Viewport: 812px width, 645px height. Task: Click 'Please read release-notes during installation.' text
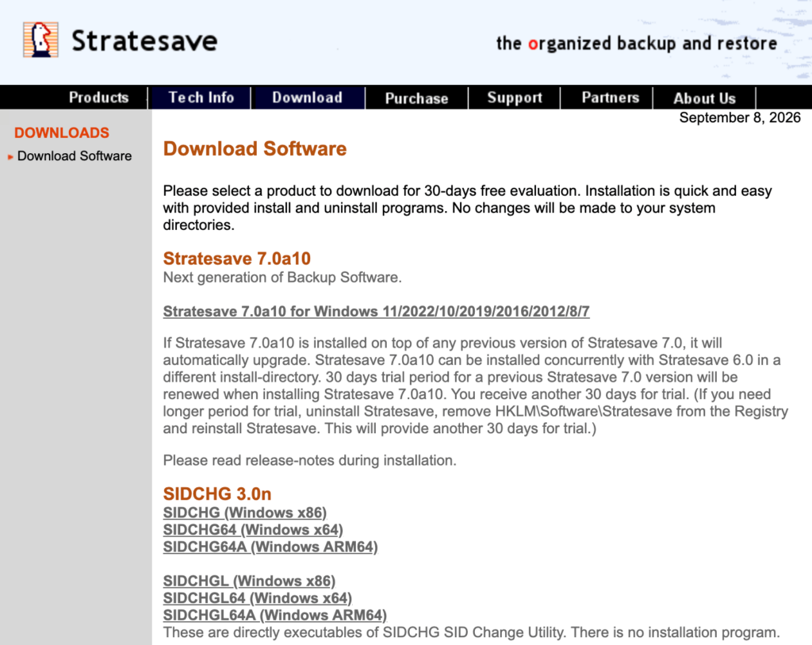[310, 461]
